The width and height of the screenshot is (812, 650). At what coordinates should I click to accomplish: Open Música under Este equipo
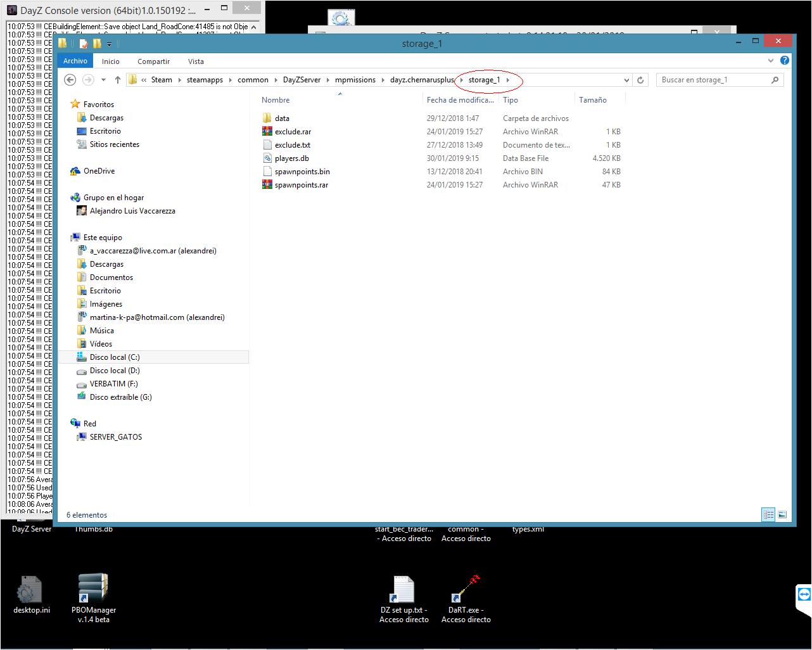click(101, 331)
